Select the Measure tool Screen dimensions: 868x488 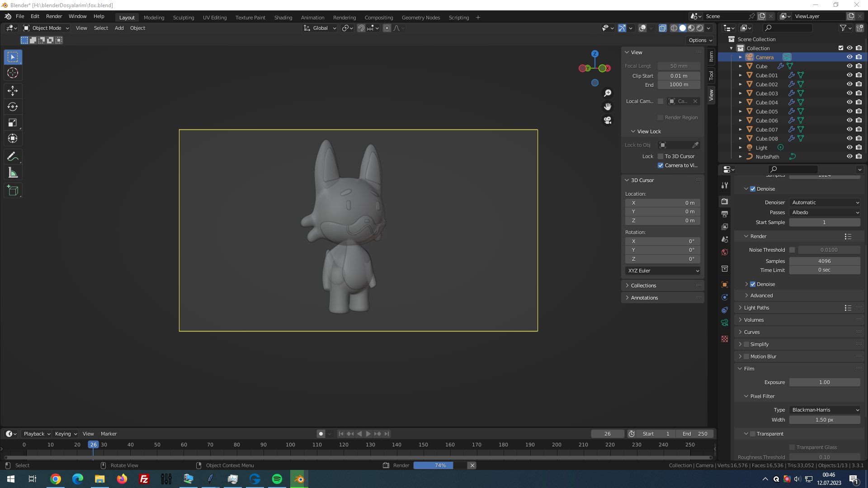(x=13, y=173)
